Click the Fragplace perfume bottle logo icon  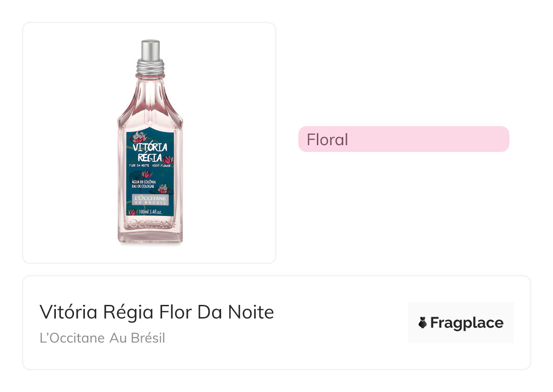[x=422, y=323]
